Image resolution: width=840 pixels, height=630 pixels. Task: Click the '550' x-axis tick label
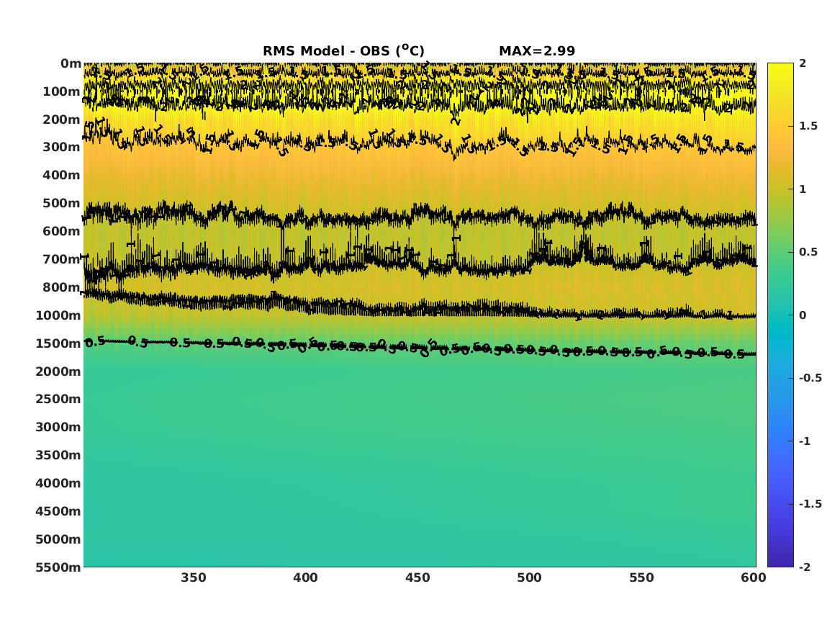[641, 578]
